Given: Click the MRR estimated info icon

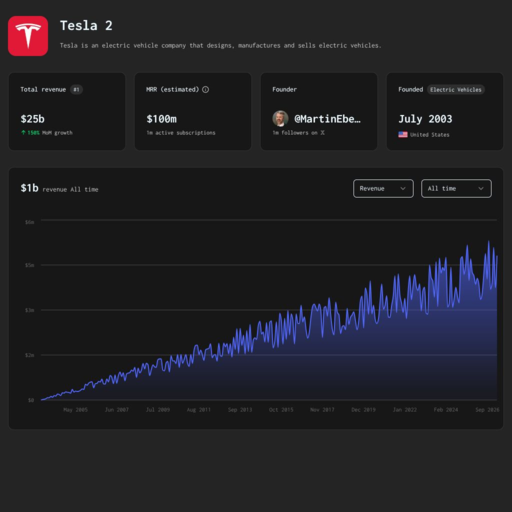Looking at the screenshot, I should pyautogui.click(x=206, y=89).
